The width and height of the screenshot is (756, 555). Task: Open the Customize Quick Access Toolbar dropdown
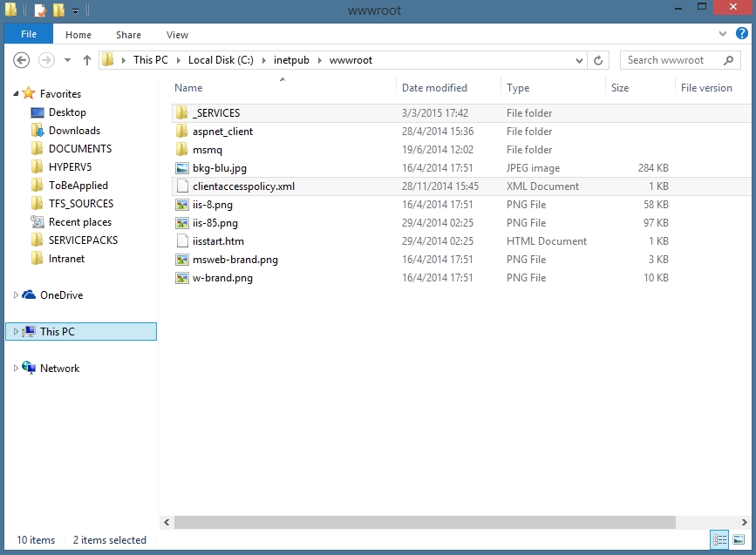coord(76,11)
